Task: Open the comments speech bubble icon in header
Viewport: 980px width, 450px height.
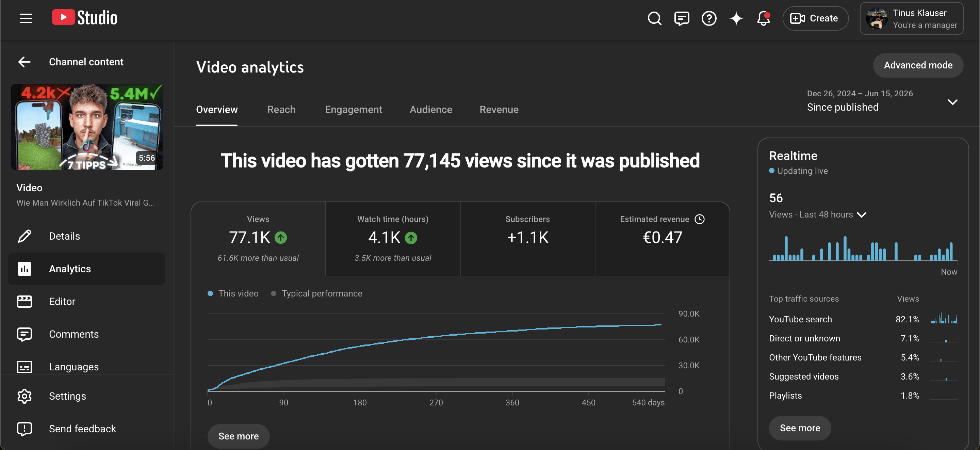Action: point(681,18)
